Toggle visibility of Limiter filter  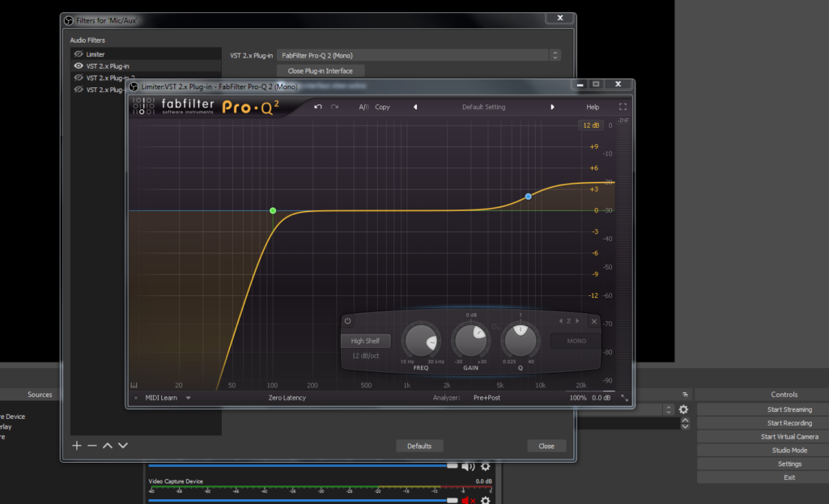tap(79, 54)
